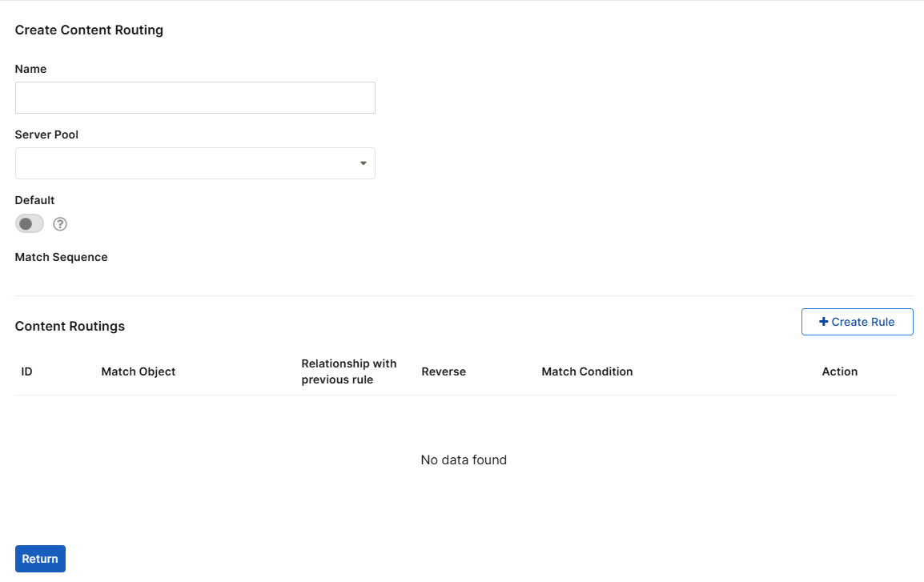Click the Create Content Routing page title
The height and width of the screenshot is (582, 924).
tap(89, 30)
